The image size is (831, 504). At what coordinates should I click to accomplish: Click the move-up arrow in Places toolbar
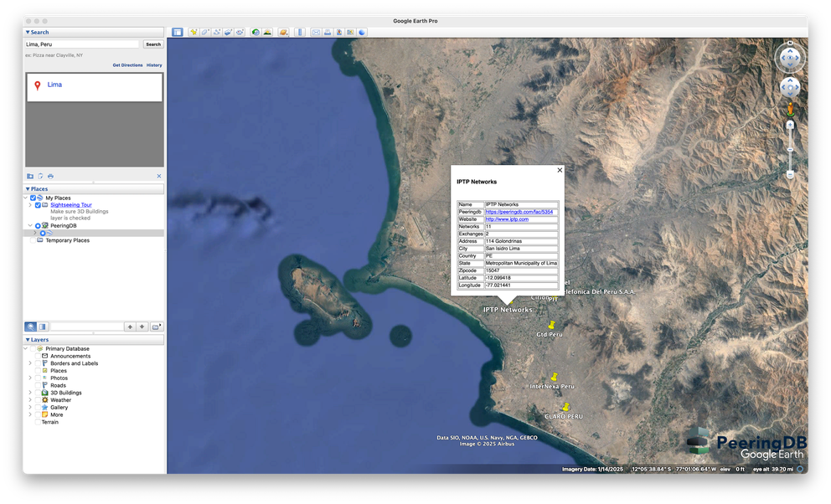130,327
